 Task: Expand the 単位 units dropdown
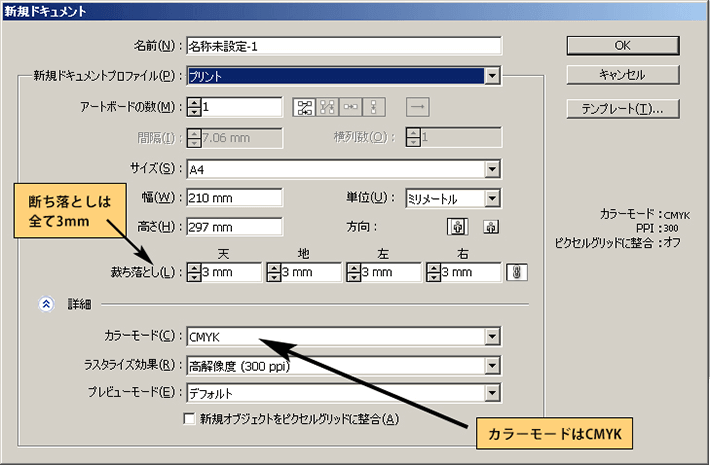coord(492,198)
